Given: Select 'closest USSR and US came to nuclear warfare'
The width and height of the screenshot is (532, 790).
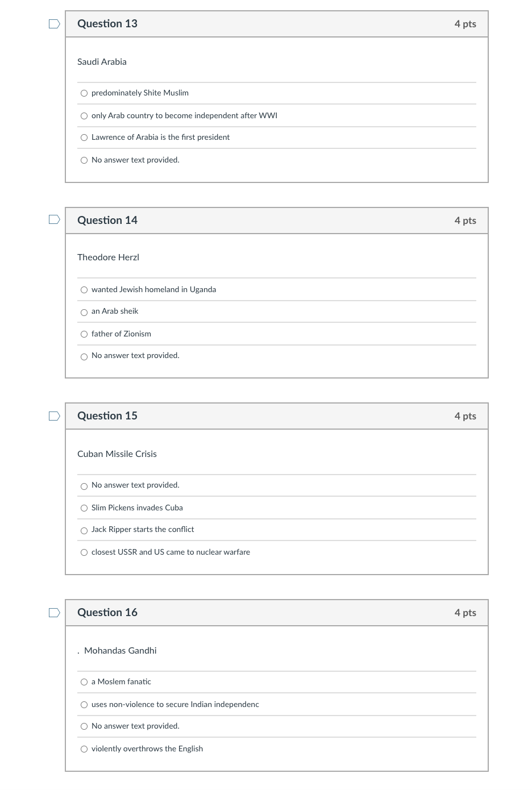Looking at the screenshot, I should (84, 552).
